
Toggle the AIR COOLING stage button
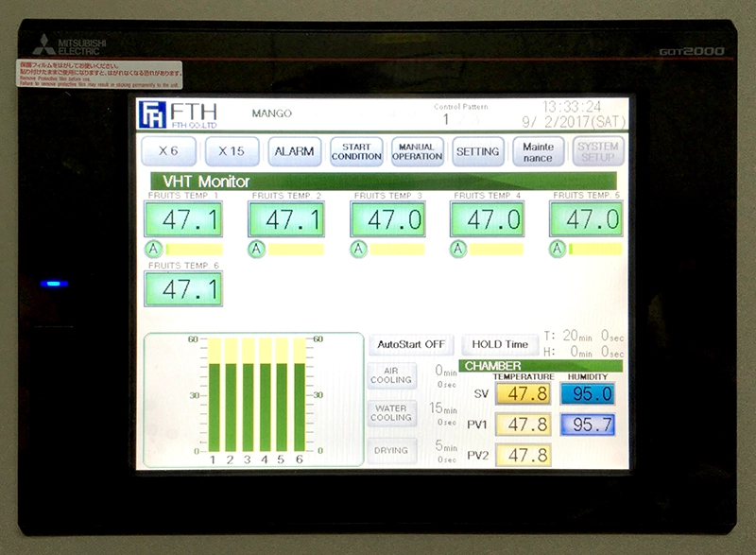[391, 375]
